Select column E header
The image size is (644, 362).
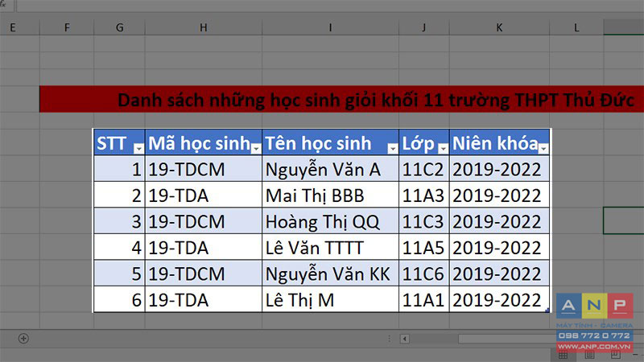(x=19, y=27)
